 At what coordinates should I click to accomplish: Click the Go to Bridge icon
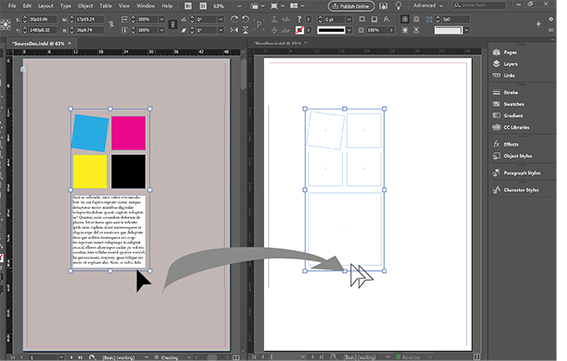click(188, 6)
